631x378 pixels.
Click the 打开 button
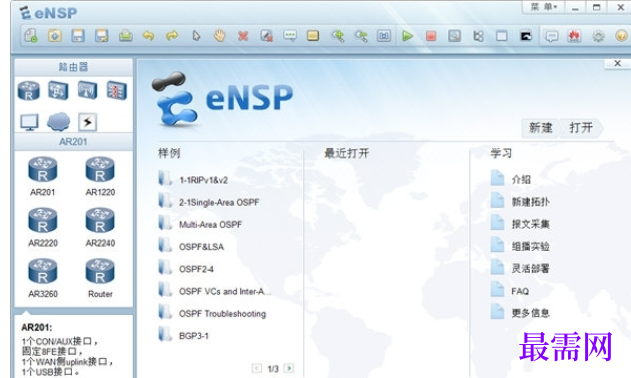click(x=582, y=128)
